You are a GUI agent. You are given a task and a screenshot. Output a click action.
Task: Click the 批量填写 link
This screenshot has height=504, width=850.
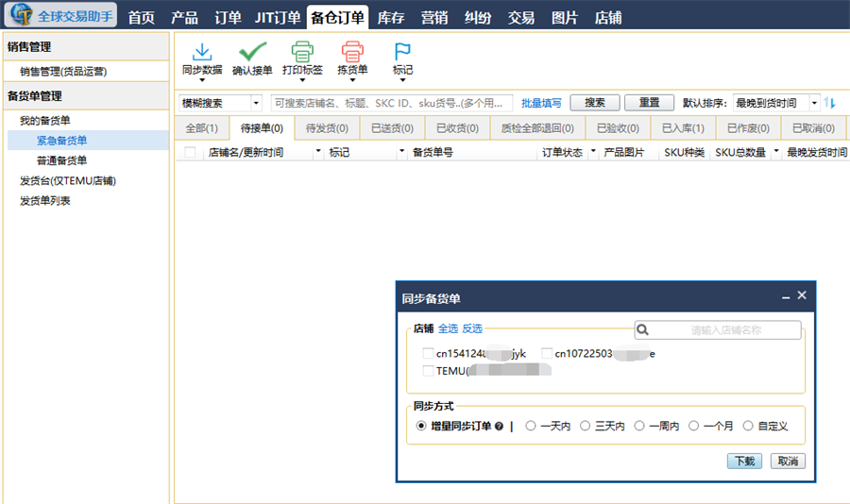pyautogui.click(x=541, y=103)
